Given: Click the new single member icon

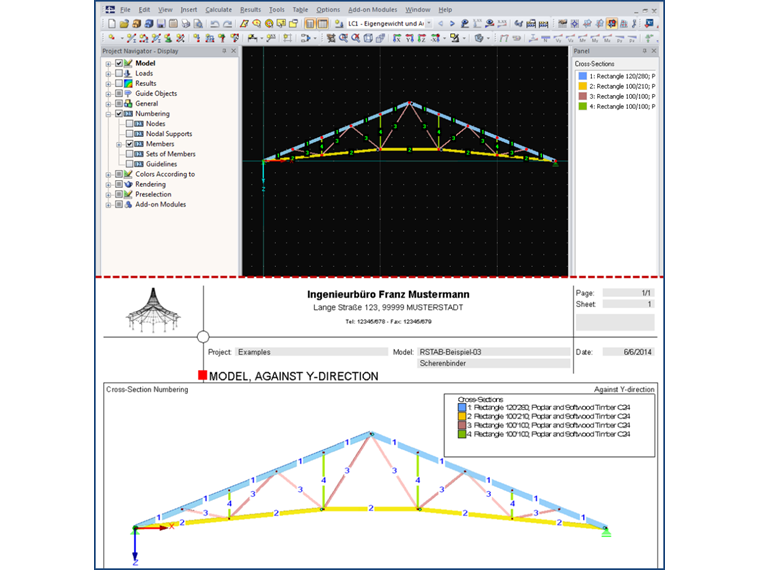Looking at the screenshot, I should [x=131, y=38].
